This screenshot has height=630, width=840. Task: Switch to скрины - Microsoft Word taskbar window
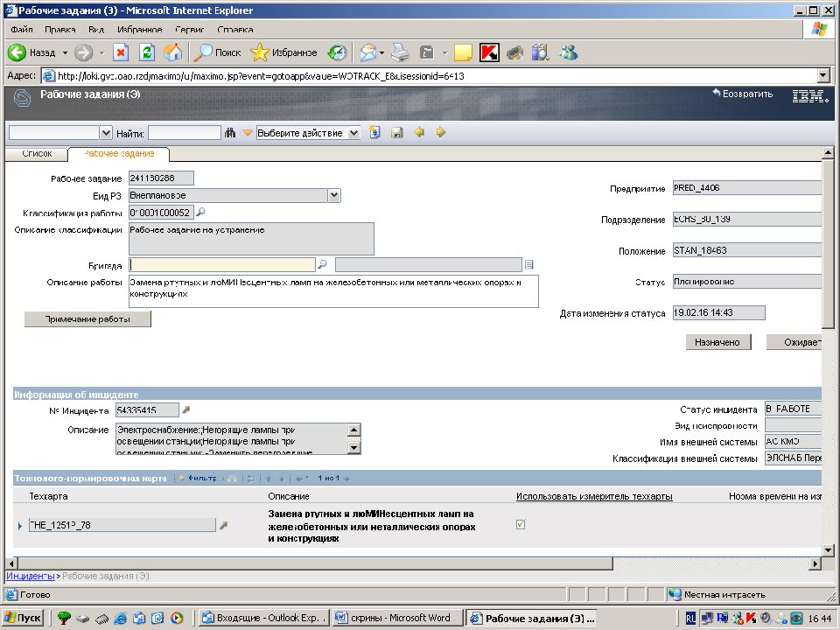tap(397, 619)
